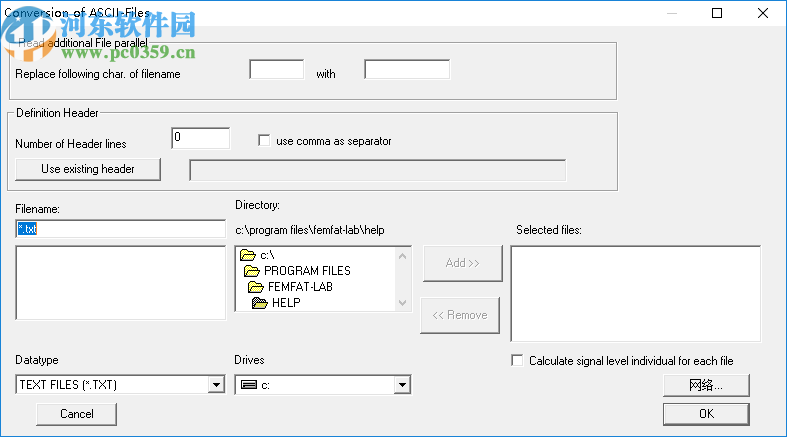The image size is (787, 437).
Task: Click the Cancel button
Action: click(77, 413)
